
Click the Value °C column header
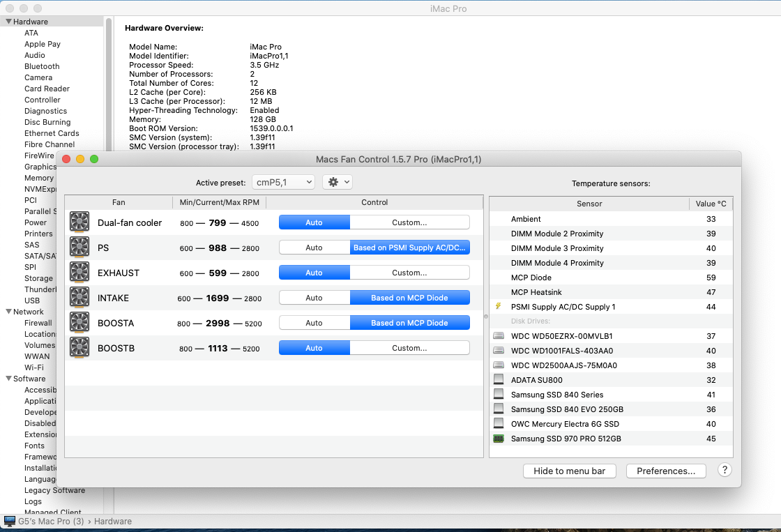711,203
